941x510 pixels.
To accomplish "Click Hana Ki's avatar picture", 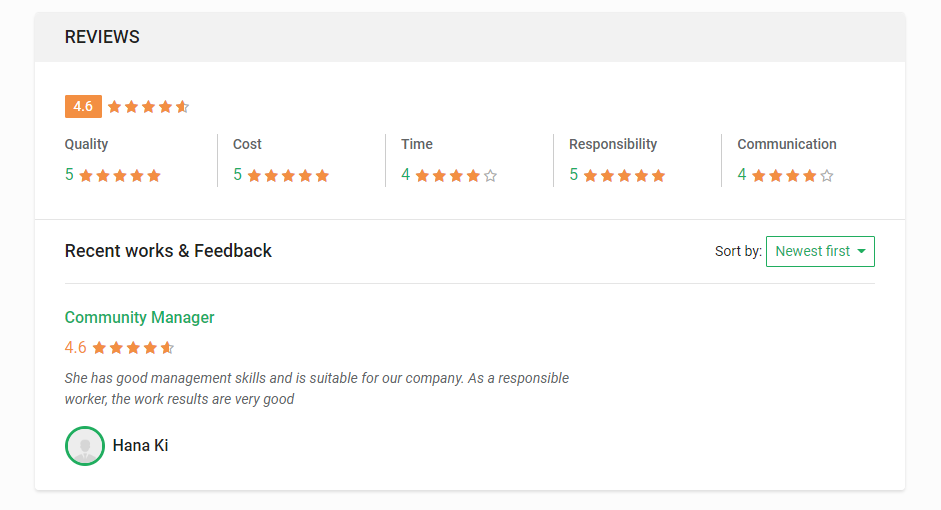I will [85, 446].
